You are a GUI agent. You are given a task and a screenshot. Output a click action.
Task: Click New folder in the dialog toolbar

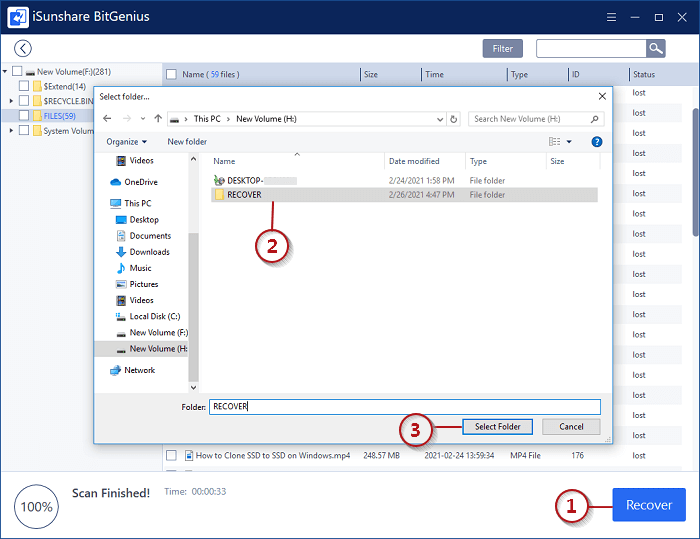187,142
